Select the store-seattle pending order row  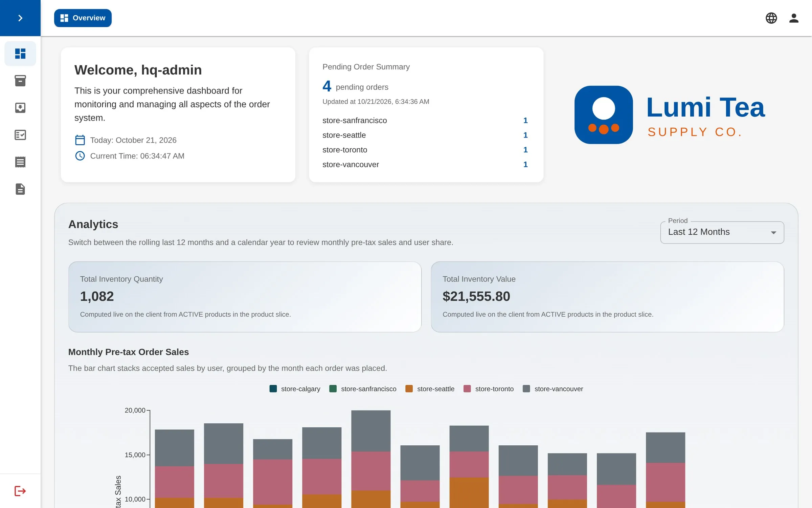425,135
